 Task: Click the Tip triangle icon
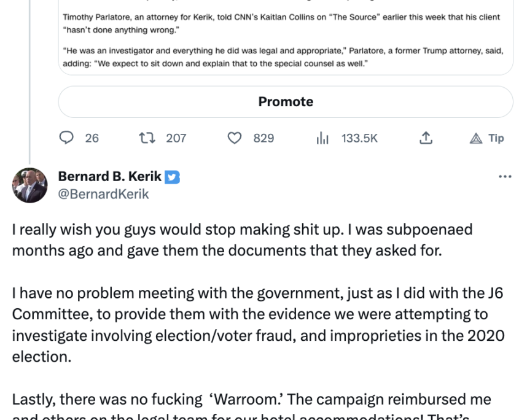(x=476, y=138)
